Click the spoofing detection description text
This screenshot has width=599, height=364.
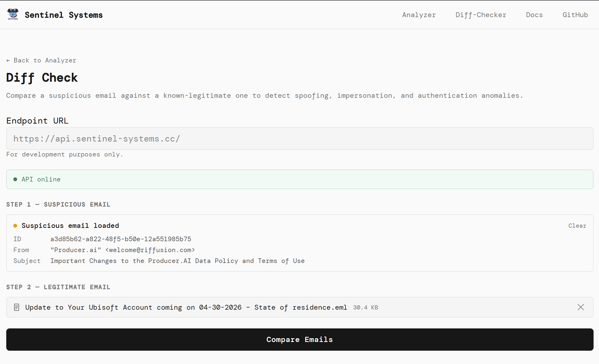265,96
